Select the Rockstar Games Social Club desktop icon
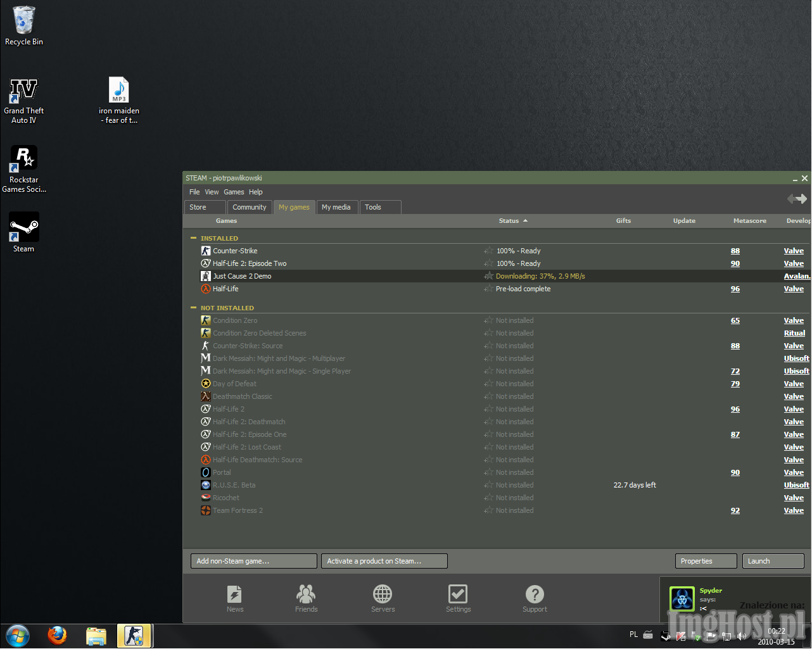This screenshot has height=649, width=812. point(24,158)
